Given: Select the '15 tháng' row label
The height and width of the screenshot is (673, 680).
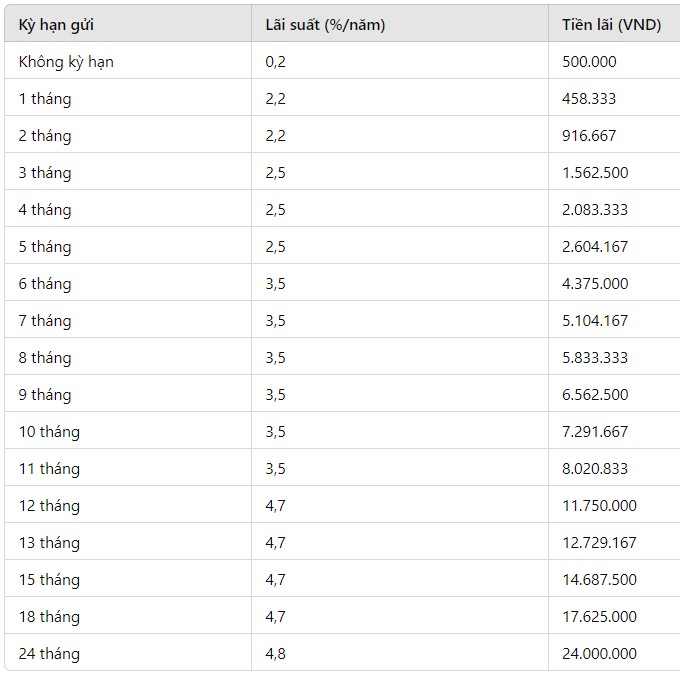Looking at the screenshot, I should click(x=49, y=580).
